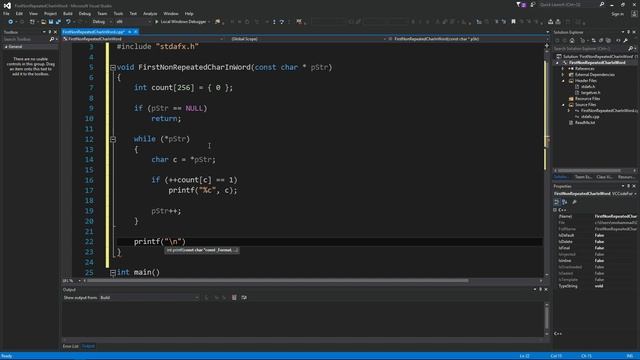
Task: Open the Analyze menu
Action: coord(150,13)
